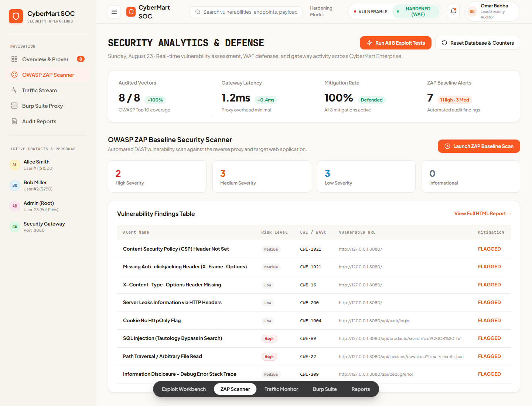
Task: Open Omar Babba user profile
Action: 493,11
